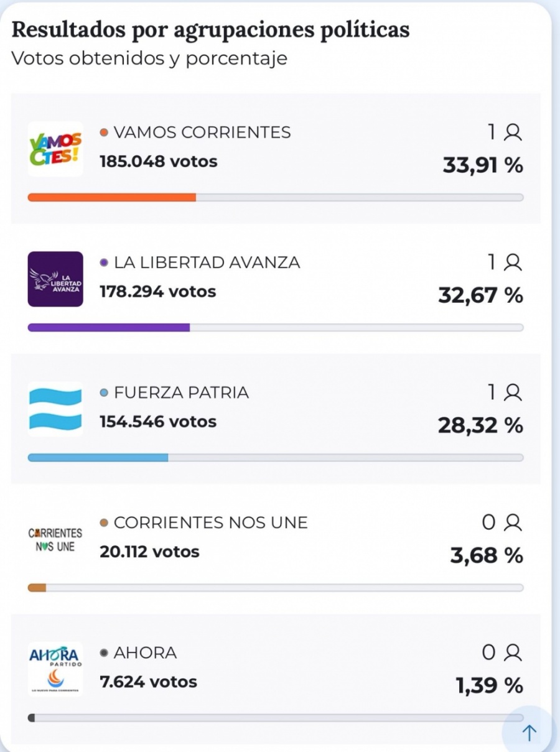Click the seat icon for Vamos Corrientes
Image resolution: width=560 pixels, height=752 pixels.
[x=513, y=132]
